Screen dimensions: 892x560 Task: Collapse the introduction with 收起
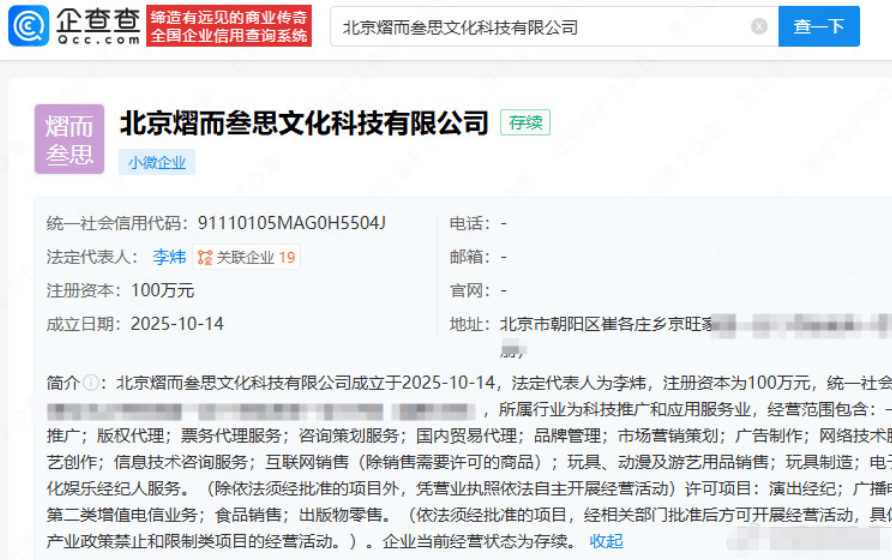(x=606, y=541)
